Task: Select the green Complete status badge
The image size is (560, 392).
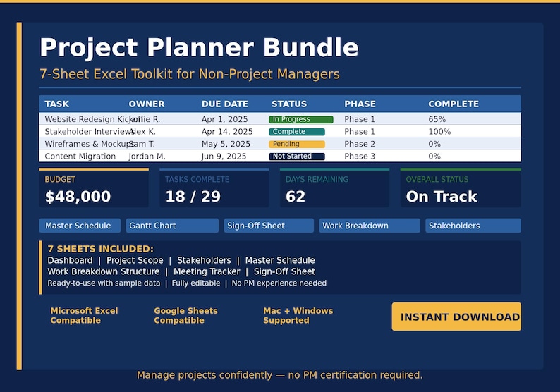Action: 297,132
